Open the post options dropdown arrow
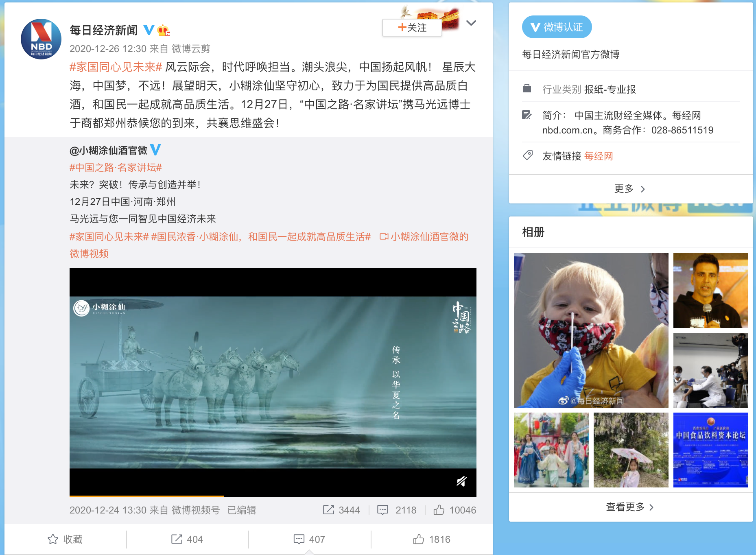 [x=471, y=23]
